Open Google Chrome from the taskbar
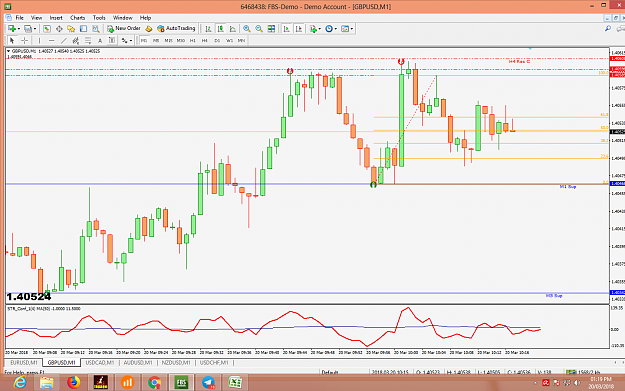 (154, 383)
